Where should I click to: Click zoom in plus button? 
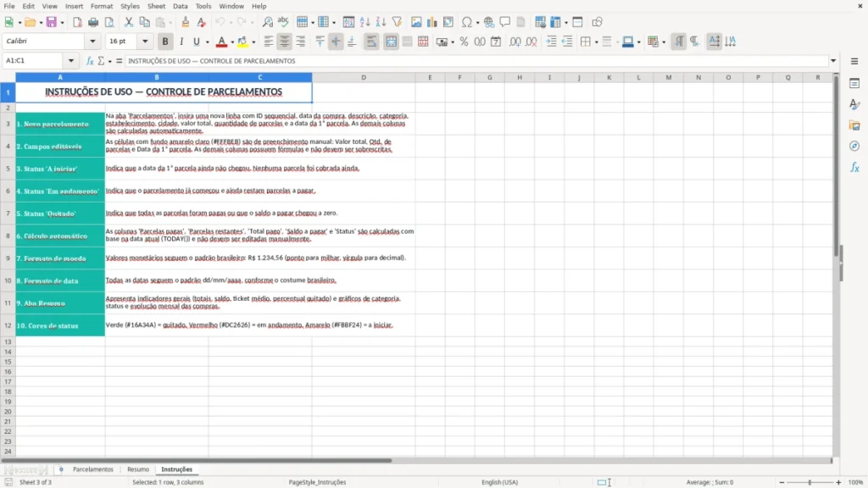[838, 482]
